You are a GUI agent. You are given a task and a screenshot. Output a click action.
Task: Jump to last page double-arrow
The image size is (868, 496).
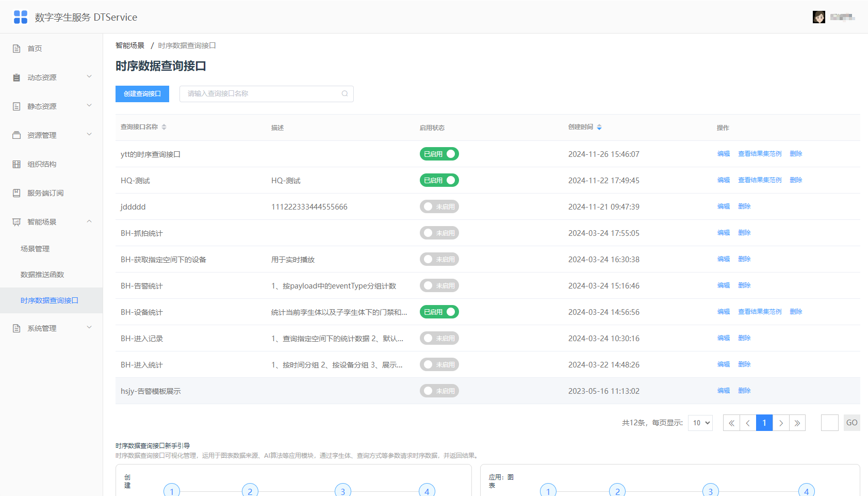(797, 423)
